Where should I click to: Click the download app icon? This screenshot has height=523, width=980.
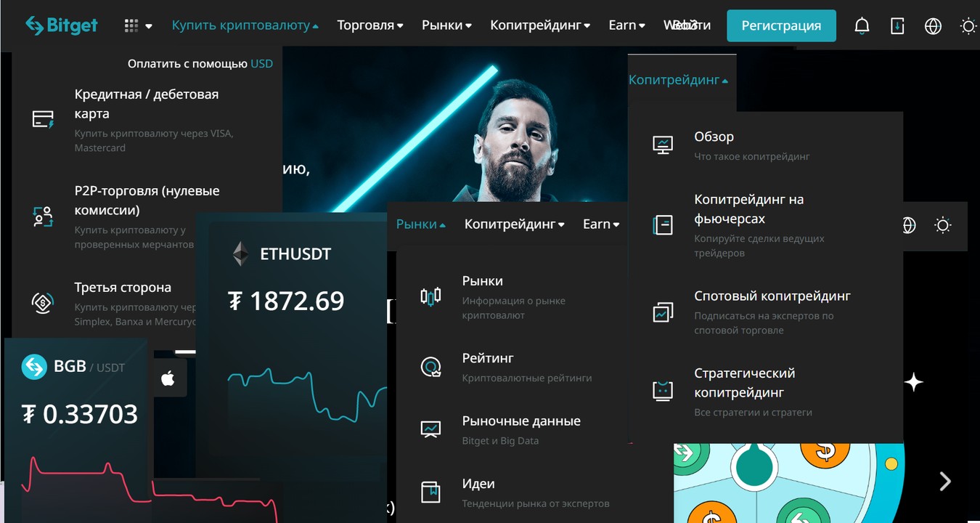(897, 26)
